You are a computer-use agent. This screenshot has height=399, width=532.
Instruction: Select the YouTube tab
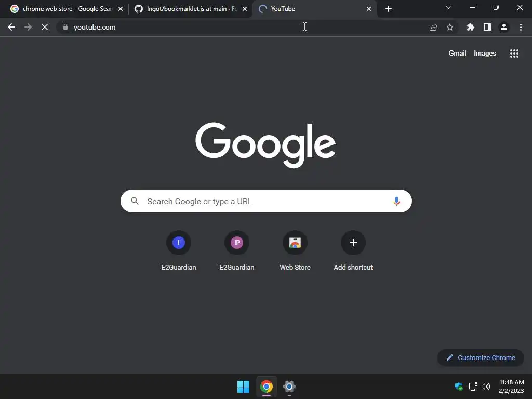point(315,9)
